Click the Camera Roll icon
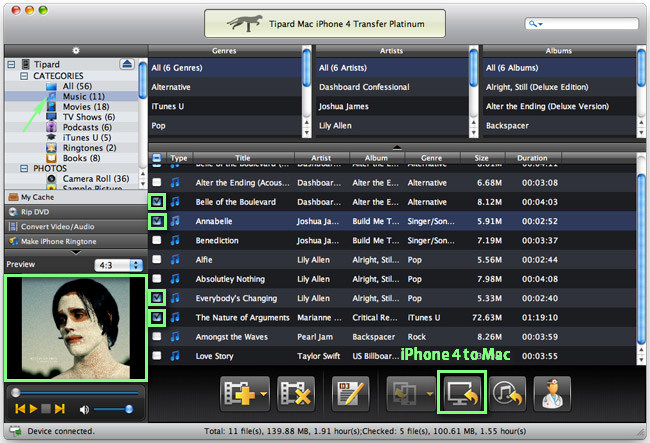This screenshot has height=443, width=650. (51, 179)
